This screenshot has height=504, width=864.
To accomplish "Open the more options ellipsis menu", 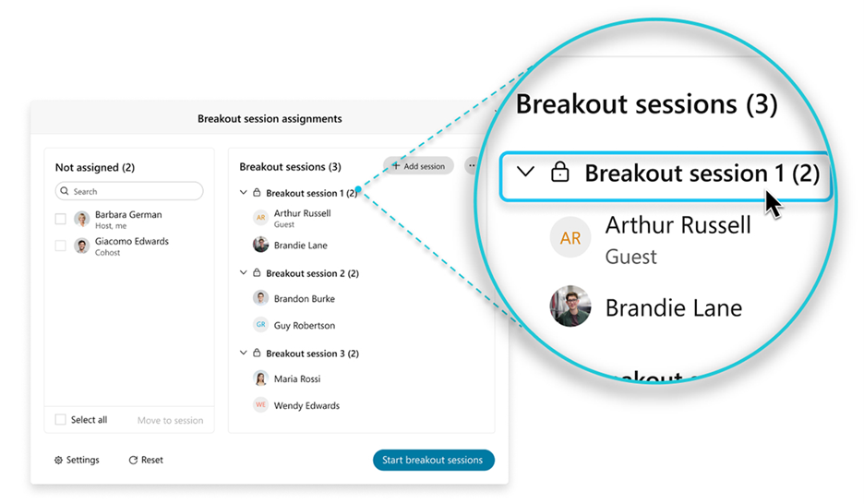I will click(x=472, y=166).
